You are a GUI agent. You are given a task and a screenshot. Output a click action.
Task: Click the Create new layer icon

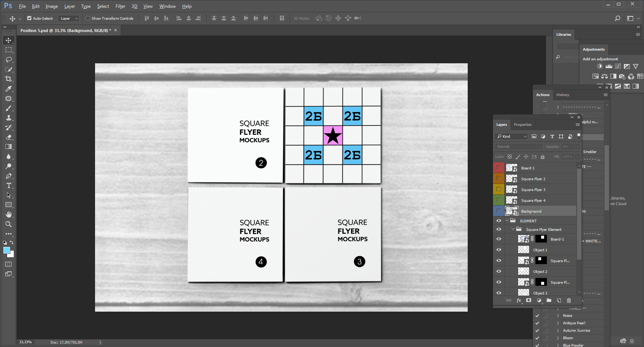(x=559, y=300)
